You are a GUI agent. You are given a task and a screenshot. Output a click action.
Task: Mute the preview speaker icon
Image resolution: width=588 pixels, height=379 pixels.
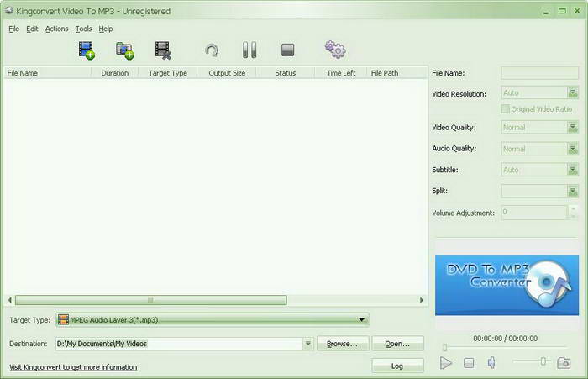click(491, 362)
